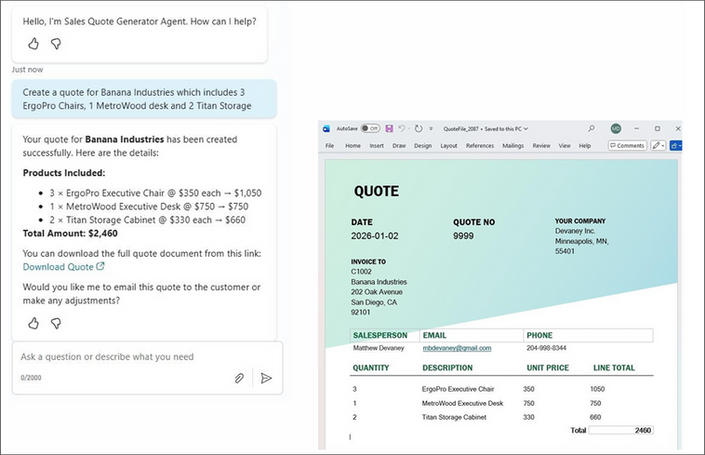The image size is (705, 455).
Task: Send the chat message with the arrow icon
Action: [266, 378]
